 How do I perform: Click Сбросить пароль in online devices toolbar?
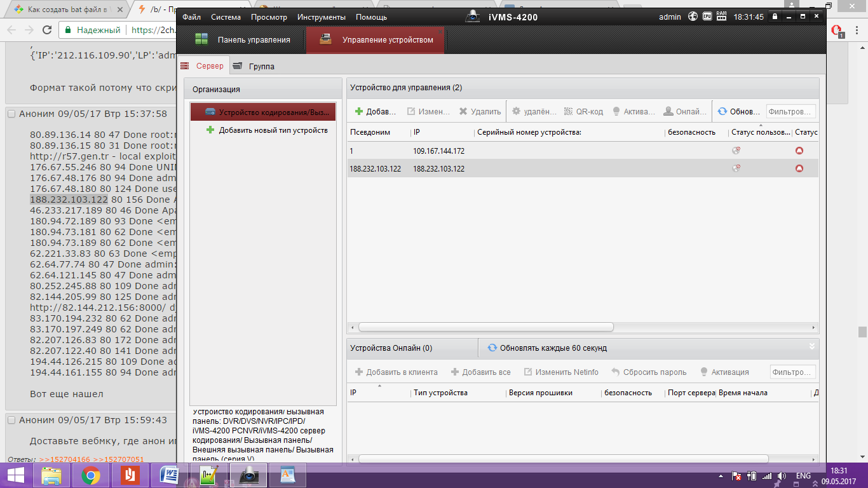pos(649,372)
